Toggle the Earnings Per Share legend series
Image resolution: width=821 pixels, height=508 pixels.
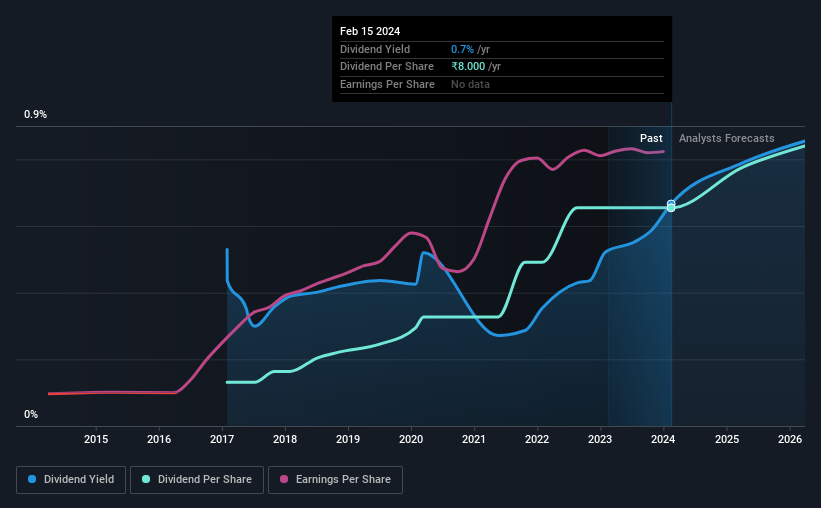(335, 480)
